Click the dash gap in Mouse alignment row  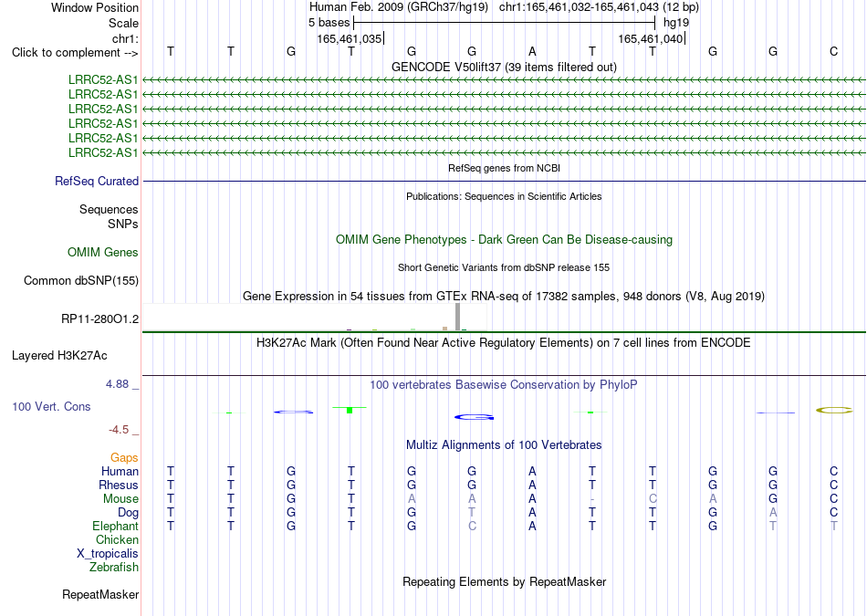click(592, 499)
